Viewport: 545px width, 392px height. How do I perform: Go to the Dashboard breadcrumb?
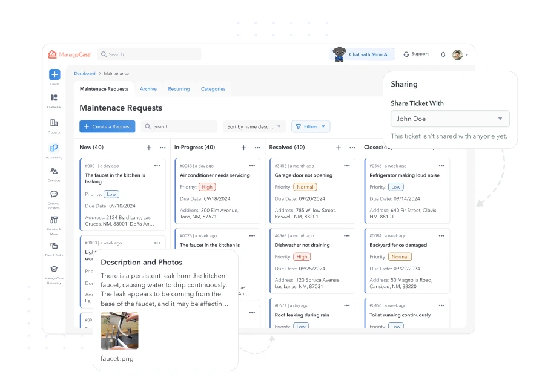coord(85,74)
